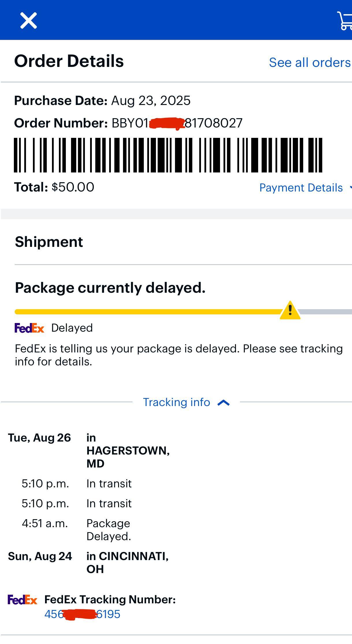Viewport: 352px width, 644px height.
Task: Tap the Tracking info label
Action: [x=176, y=402]
